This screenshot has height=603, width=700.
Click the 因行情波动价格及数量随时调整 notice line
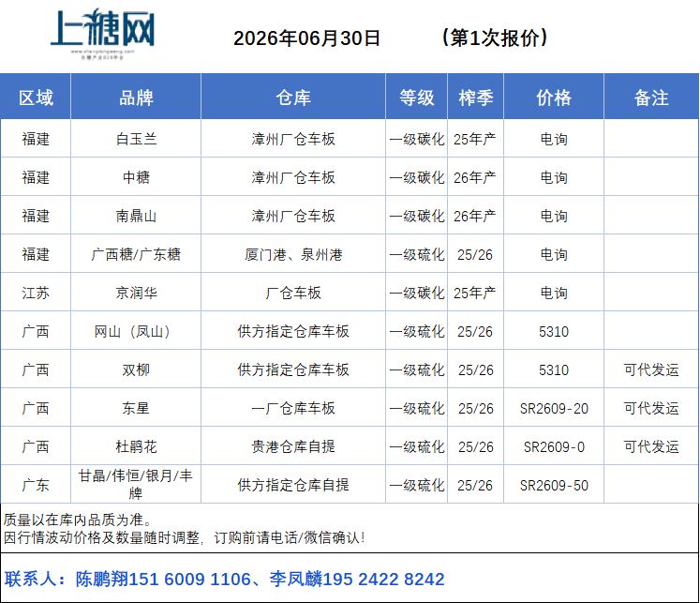tap(184, 537)
